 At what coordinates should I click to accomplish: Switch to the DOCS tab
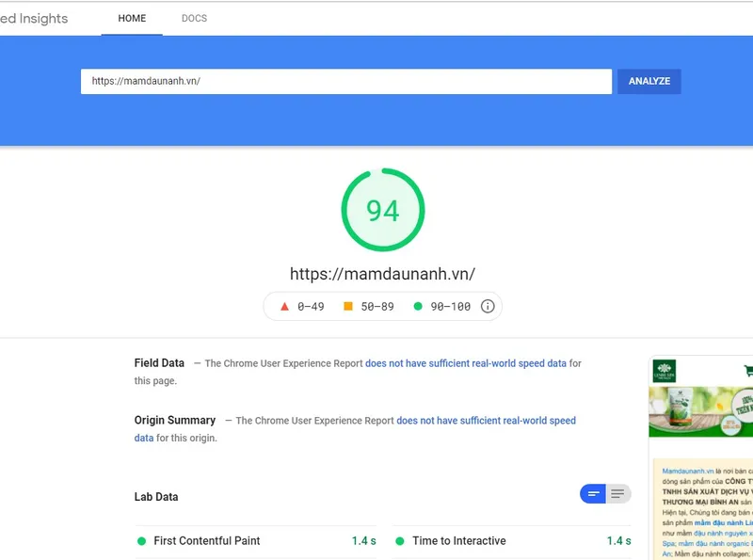(194, 18)
